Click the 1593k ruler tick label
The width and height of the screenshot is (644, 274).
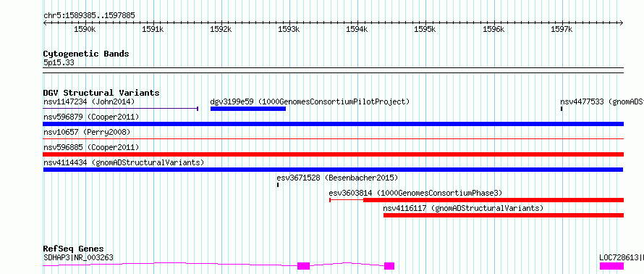[289, 30]
